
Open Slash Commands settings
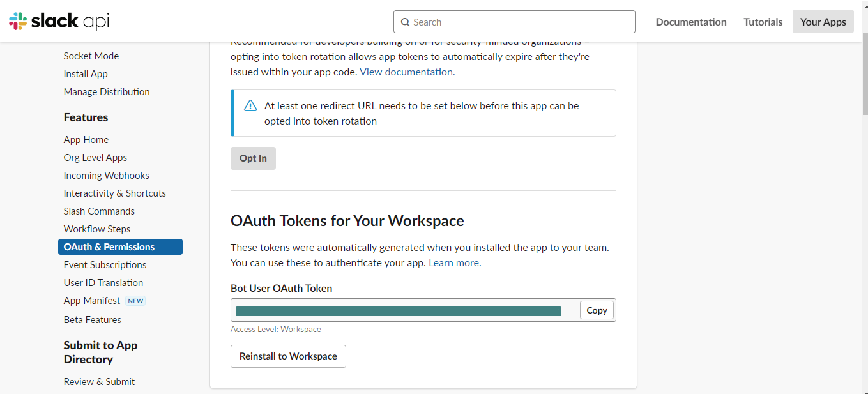pyautogui.click(x=99, y=211)
